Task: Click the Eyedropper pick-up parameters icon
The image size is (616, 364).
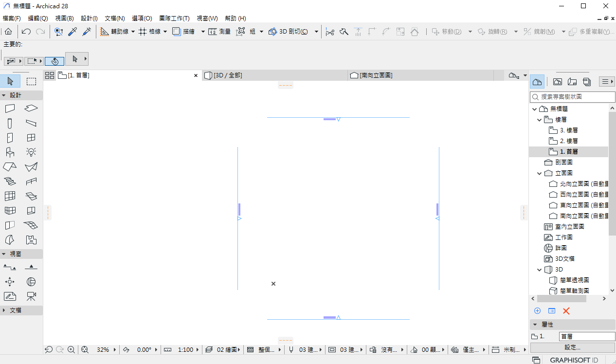Action: click(72, 32)
